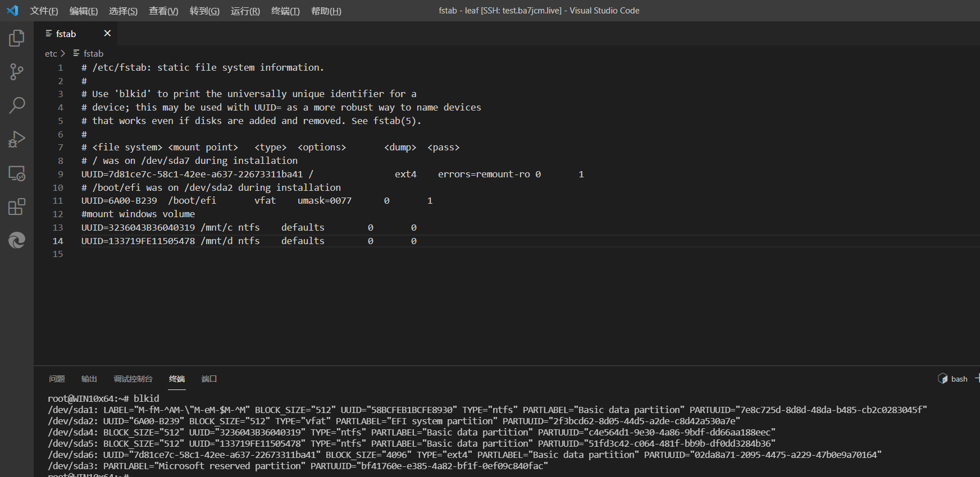
Task: Open the Run and Debug view
Action: pos(17,139)
